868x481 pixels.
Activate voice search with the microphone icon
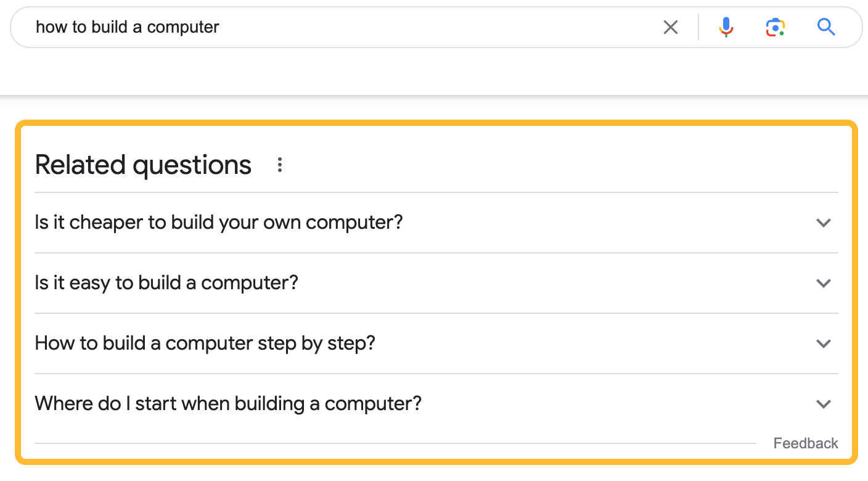pyautogui.click(x=726, y=27)
